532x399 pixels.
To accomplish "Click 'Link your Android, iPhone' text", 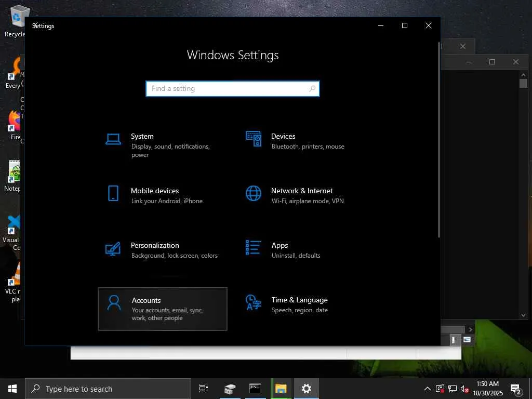I will tap(167, 201).
